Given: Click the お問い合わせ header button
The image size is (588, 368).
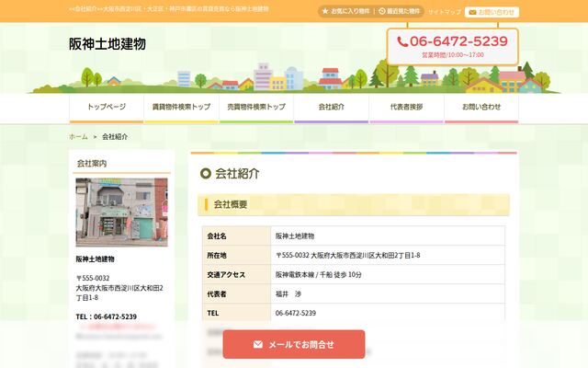Looking at the screenshot, I should click(x=492, y=12).
